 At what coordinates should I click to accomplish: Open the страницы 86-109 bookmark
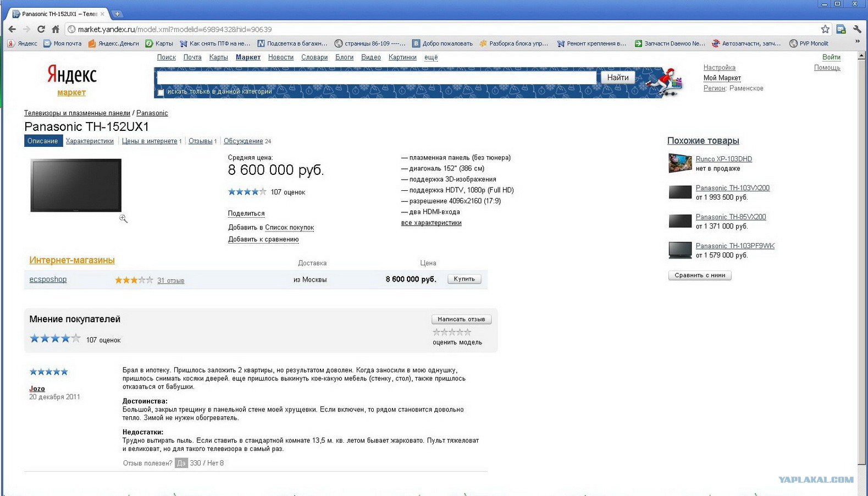(x=370, y=43)
